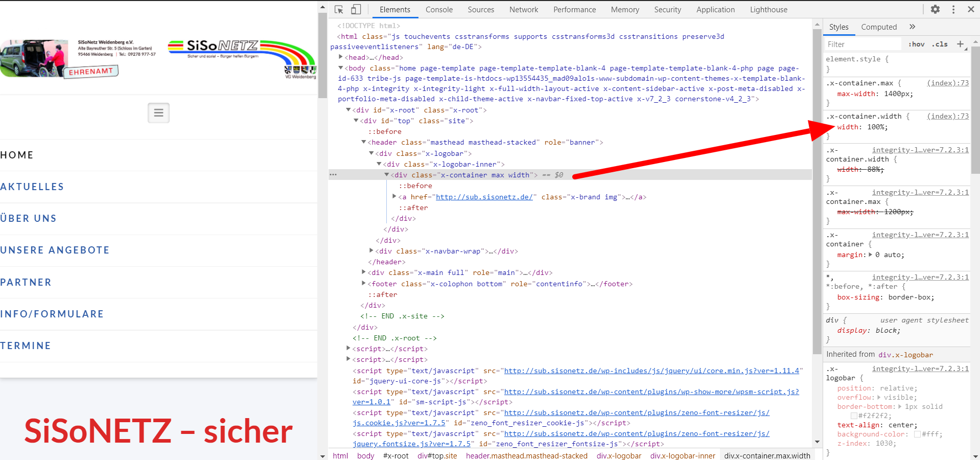Collapse the x-logobar-inner node

point(379,164)
